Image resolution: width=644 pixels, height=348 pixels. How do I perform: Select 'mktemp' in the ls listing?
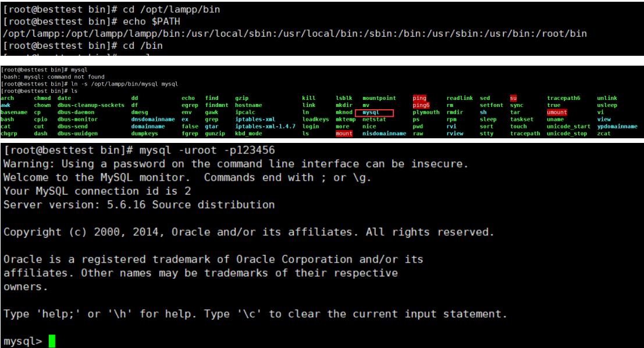[x=346, y=120]
